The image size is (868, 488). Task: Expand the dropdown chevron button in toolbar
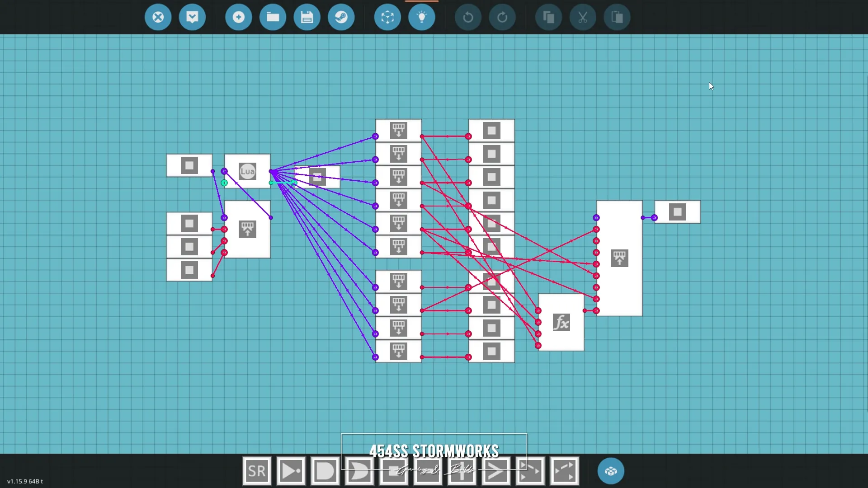[x=192, y=17]
